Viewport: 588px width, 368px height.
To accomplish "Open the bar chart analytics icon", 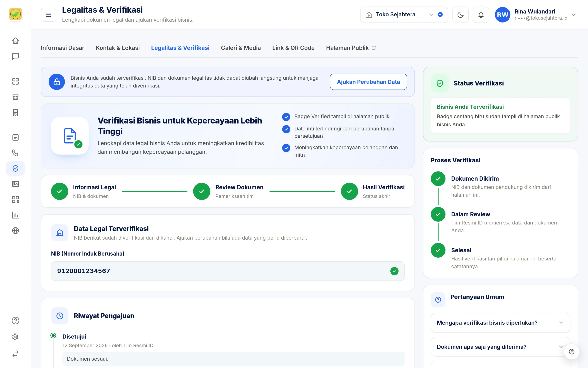I will tap(15, 215).
